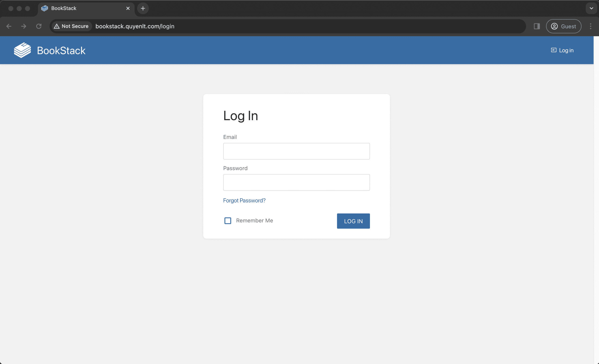Image resolution: width=599 pixels, height=364 pixels.
Task: Open Chrome three-dot menu
Action: click(591, 26)
